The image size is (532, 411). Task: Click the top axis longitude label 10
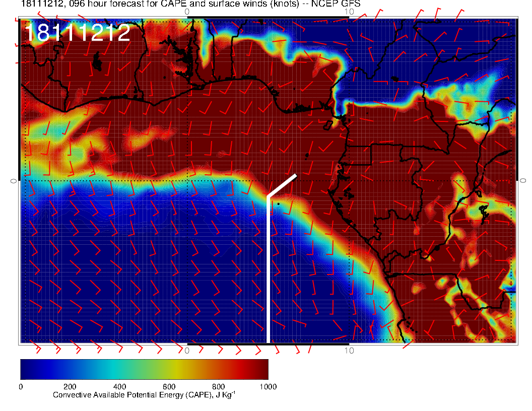point(349,12)
